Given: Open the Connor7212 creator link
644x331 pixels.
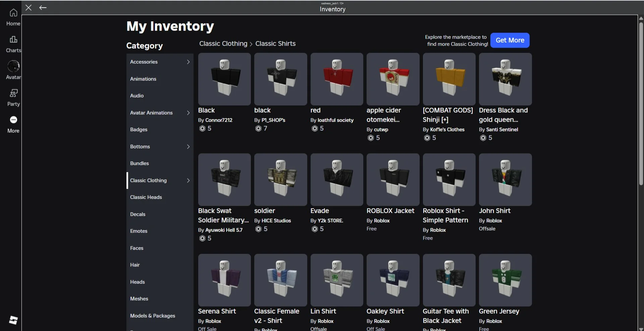Looking at the screenshot, I should pos(219,120).
